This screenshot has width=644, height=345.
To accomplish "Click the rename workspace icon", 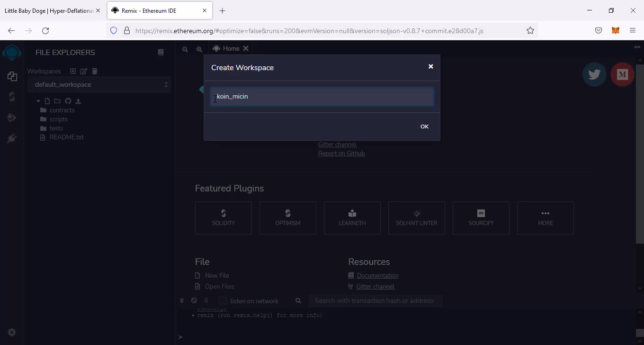I will click(x=84, y=71).
